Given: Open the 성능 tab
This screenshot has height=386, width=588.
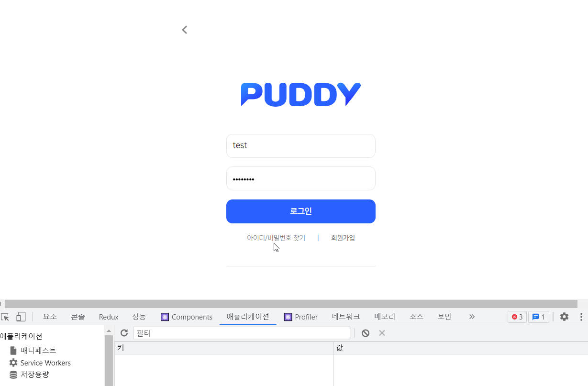Looking at the screenshot, I should (139, 317).
